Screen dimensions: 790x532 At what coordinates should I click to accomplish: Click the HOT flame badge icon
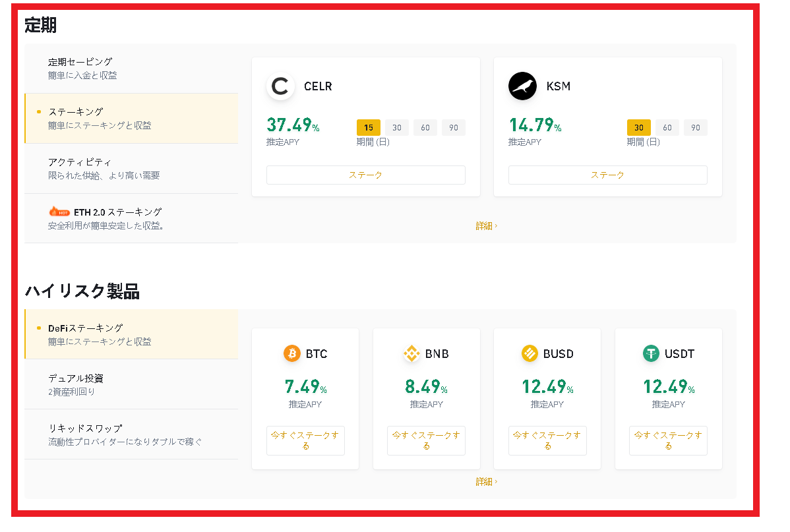(59, 211)
